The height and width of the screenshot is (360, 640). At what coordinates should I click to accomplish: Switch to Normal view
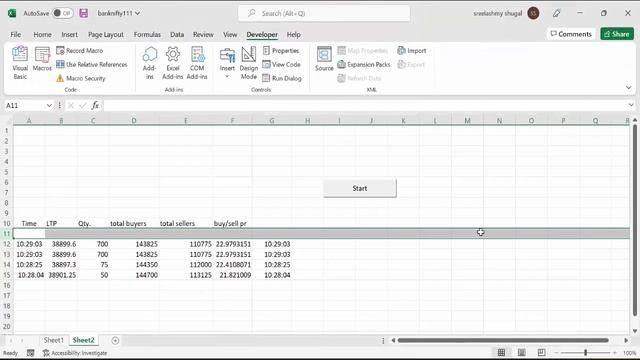[501, 353]
